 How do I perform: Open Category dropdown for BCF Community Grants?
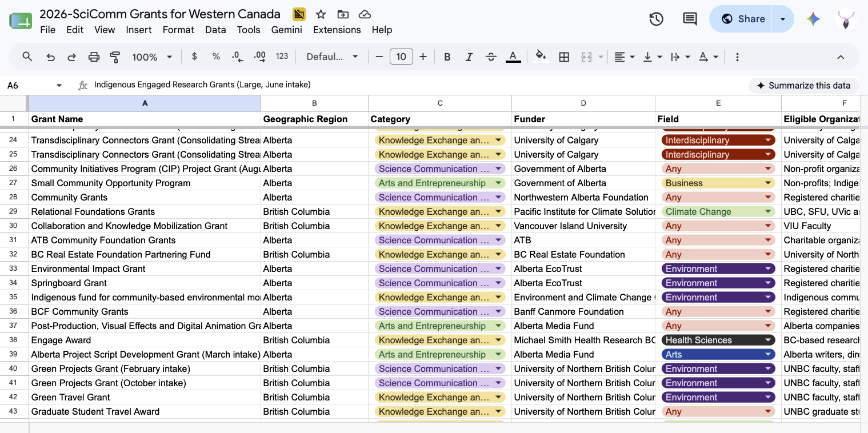498,311
